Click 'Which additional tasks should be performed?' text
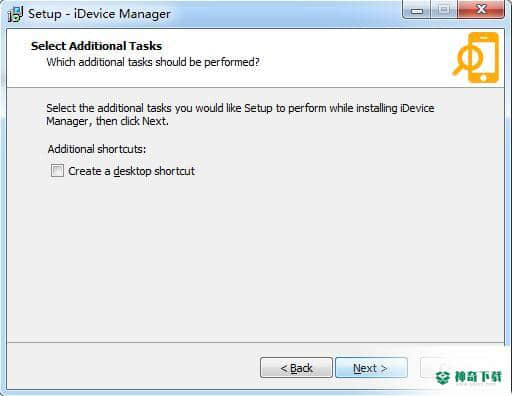This screenshot has height=396, width=512. (153, 62)
